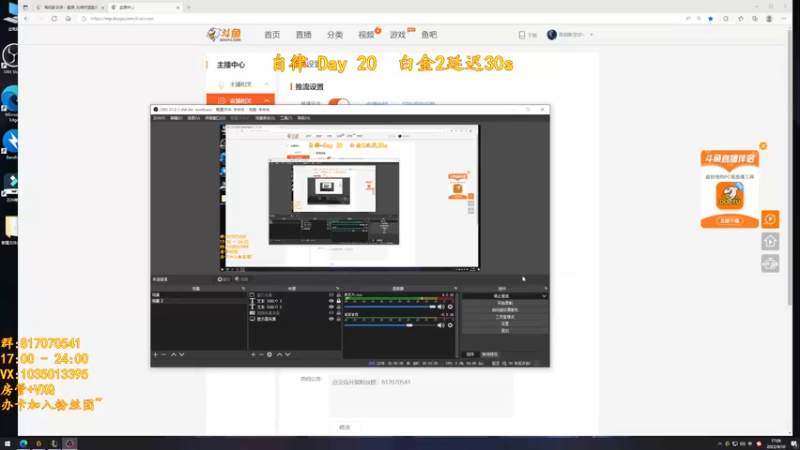
Task: Click the Controls panel dock header icon
Action: coord(545,288)
